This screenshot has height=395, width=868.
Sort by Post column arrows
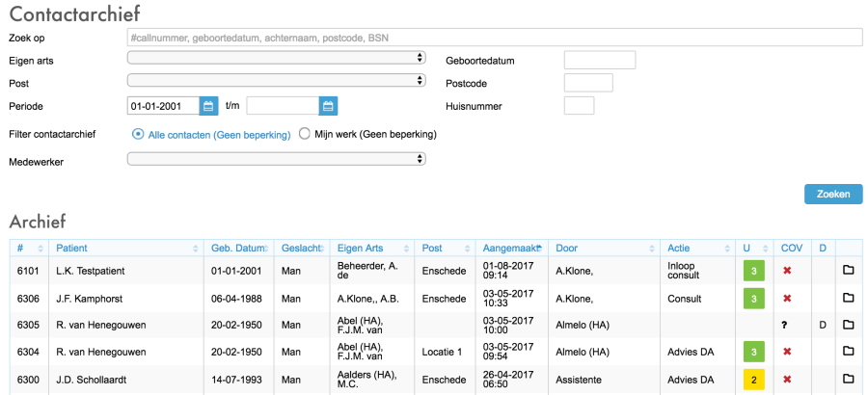[x=469, y=249]
